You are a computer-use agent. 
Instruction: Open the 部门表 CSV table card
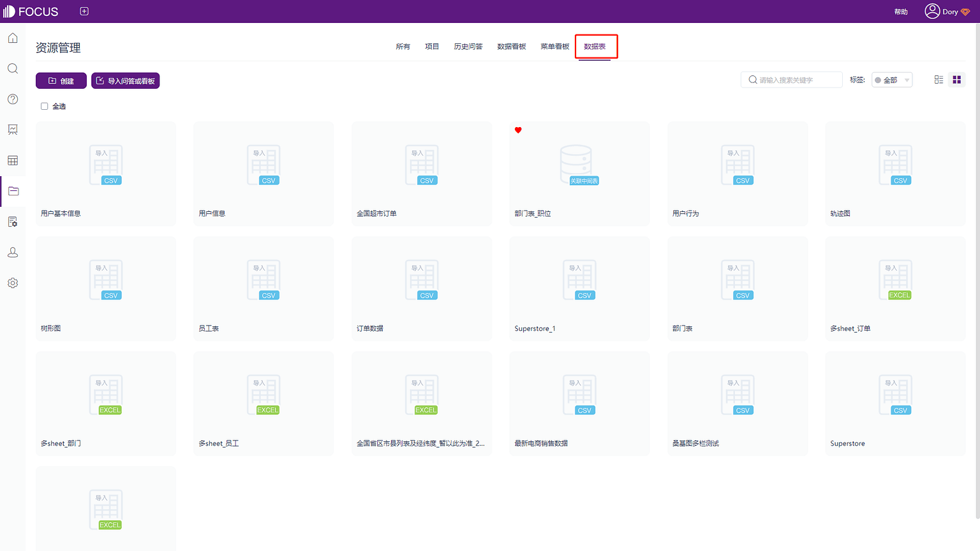tap(738, 289)
